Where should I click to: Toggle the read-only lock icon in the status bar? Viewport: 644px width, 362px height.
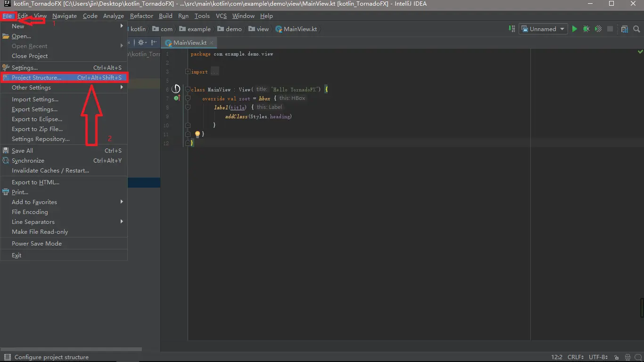click(616, 357)
